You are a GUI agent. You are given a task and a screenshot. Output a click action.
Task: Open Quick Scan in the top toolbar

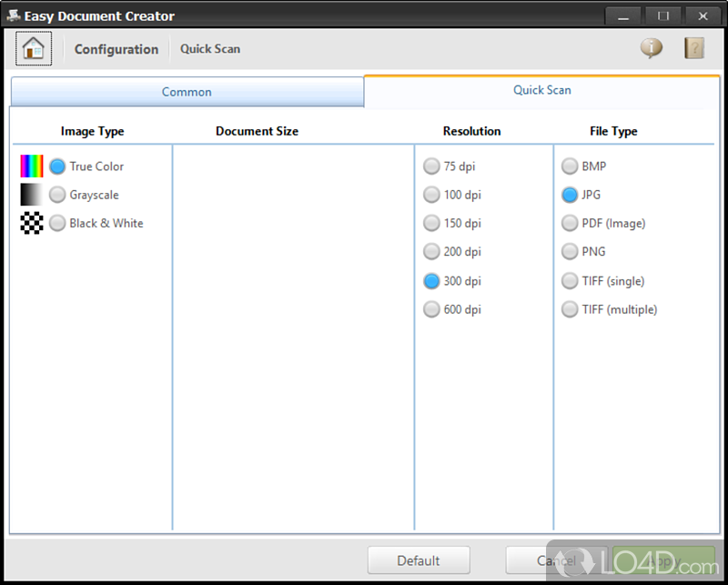(210, 49)
